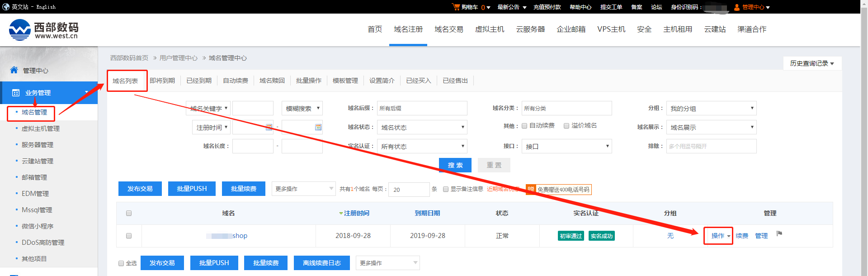Viewport: 868px width, 276px height.
Task: Click the flag icon in the domain row
Action: [779, 233]
